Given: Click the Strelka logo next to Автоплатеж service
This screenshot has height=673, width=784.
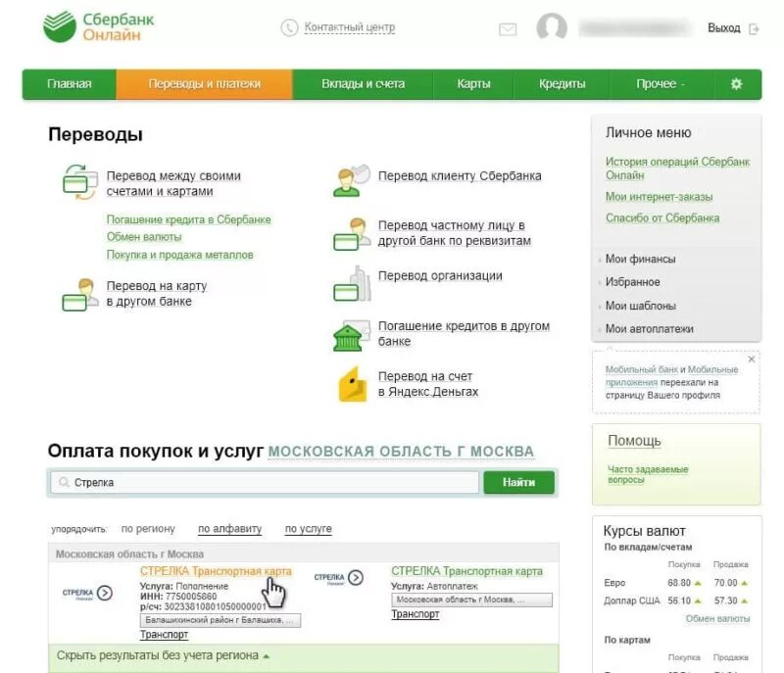Looking at the screenshot, I should (x=338, y=578).
